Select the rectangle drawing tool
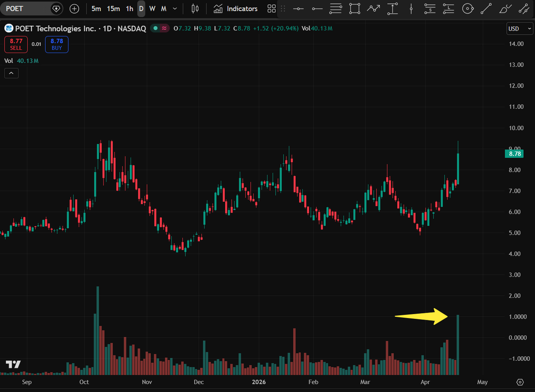This screenshot has height=392, width=535. coord(355,8)
